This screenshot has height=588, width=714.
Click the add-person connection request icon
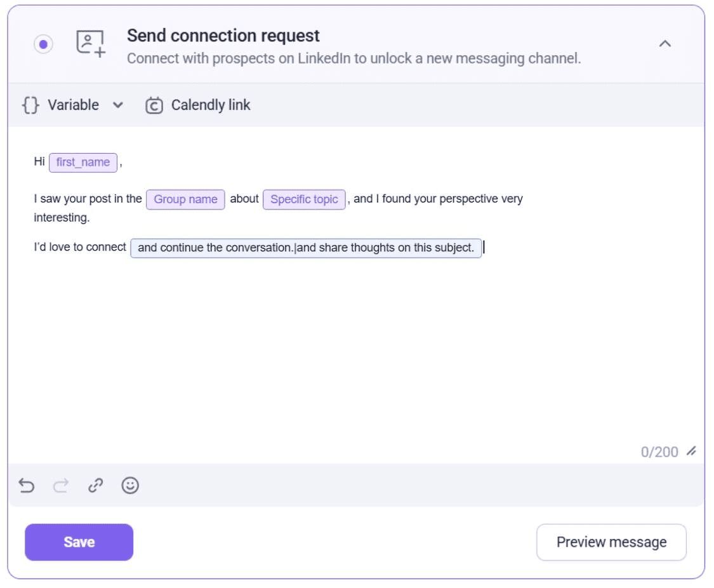(90, 44)
